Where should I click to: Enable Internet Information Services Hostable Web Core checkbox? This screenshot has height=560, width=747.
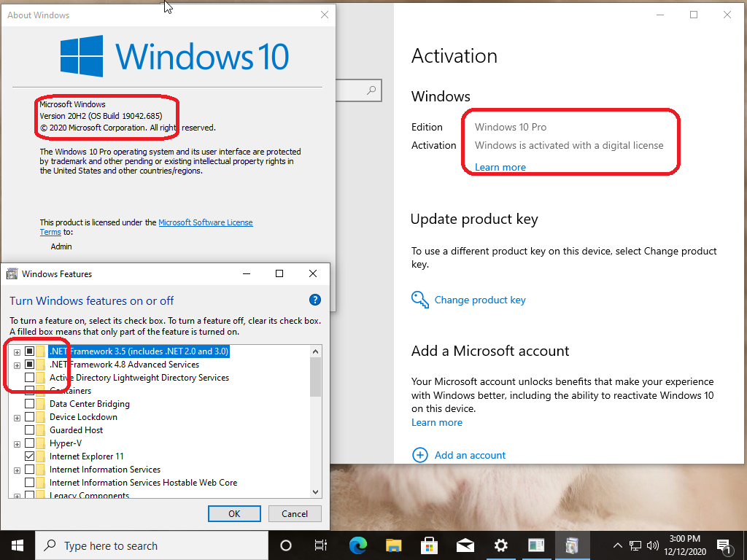pyautogui.click(x=29, y=483)
